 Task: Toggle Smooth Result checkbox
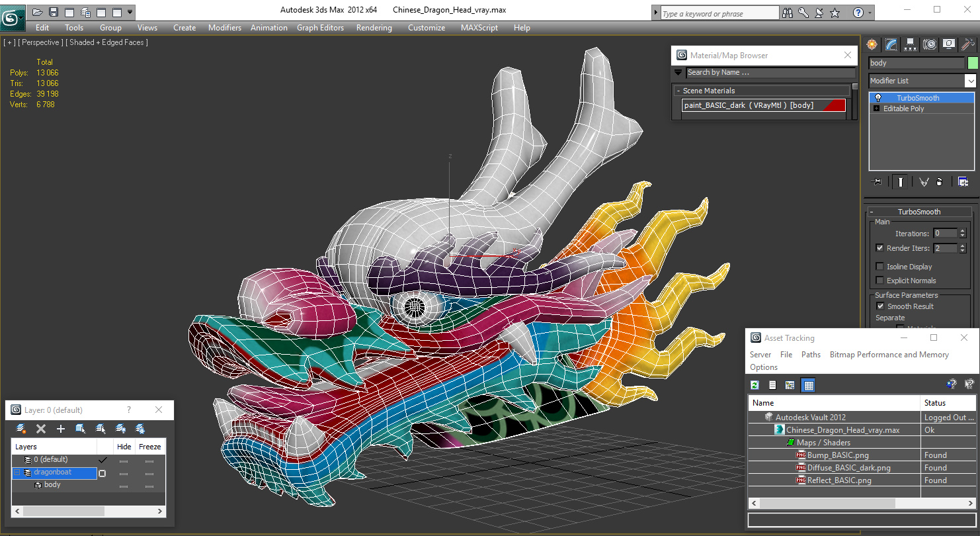880,306
